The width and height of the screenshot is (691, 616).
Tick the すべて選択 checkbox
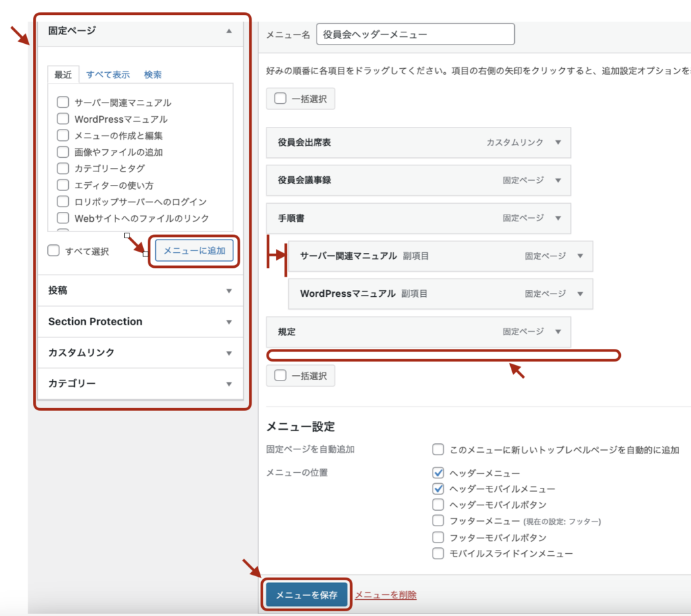[54, 251]
